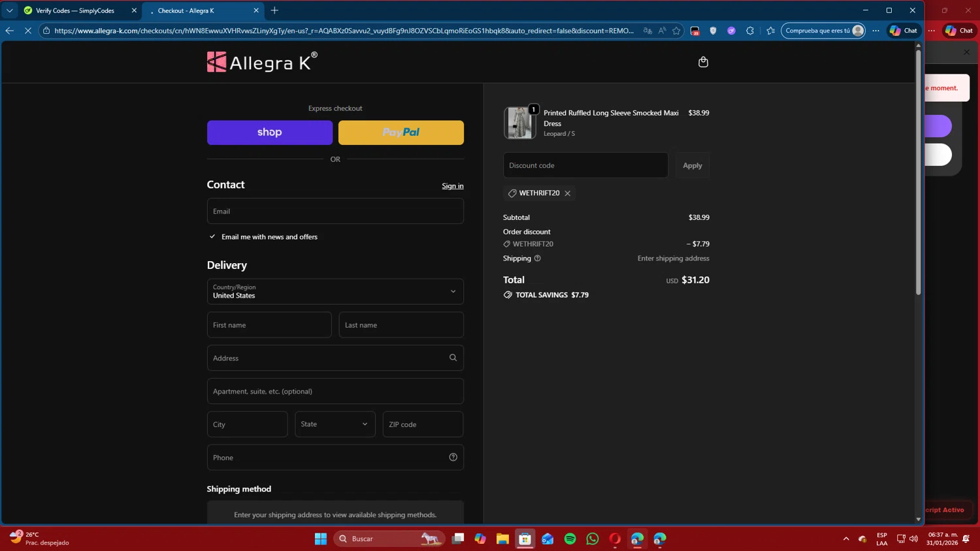980x551 pixels.
Task: Click the Comprueba que eres tú profile button
Action: coord(823,31)
